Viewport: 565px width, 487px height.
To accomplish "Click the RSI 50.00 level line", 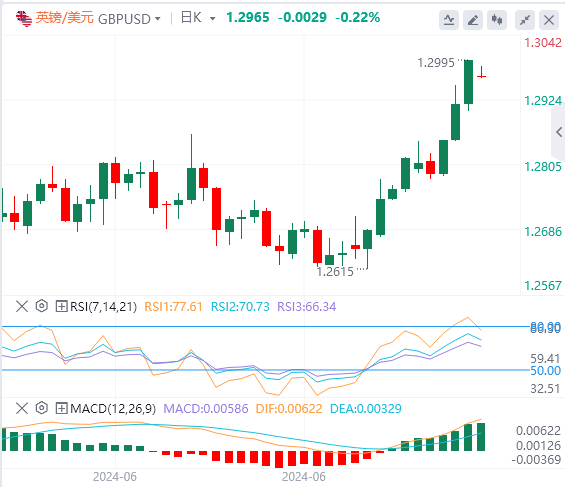I will click(x=266, y=370).
